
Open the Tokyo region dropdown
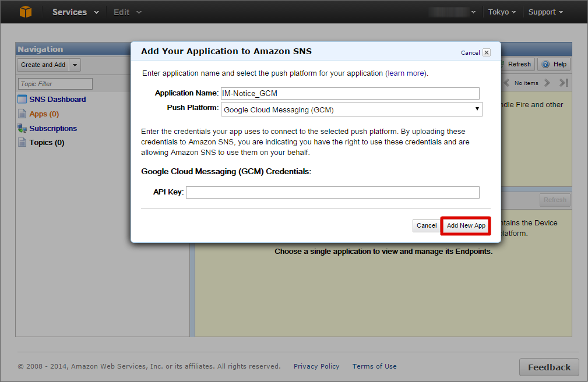tap(502, 12)
